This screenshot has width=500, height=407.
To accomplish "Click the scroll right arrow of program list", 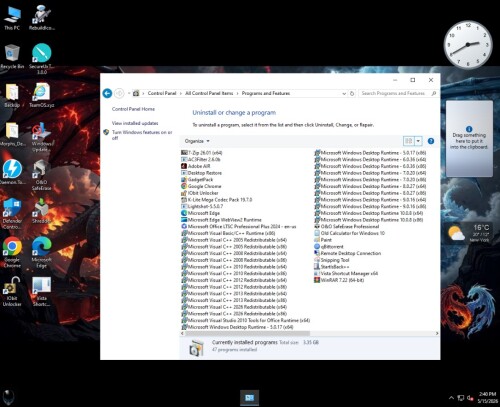I will 437,333.
